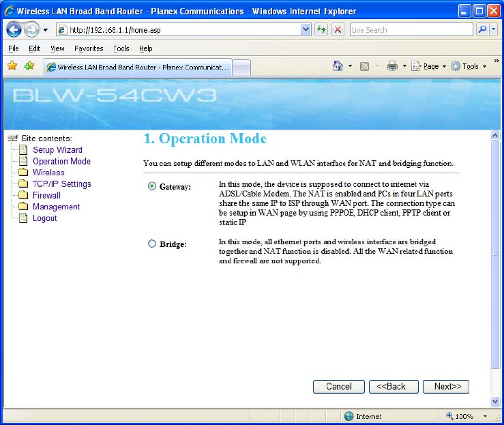Click the Stop loading red X icon
This screenshot has height=425, width=504.
click(x=338, y=30)
